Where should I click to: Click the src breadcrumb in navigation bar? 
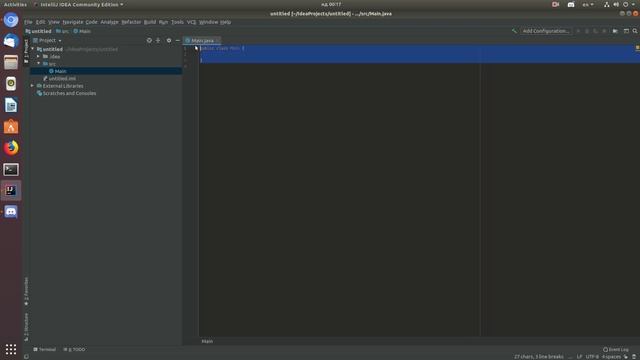62,31
